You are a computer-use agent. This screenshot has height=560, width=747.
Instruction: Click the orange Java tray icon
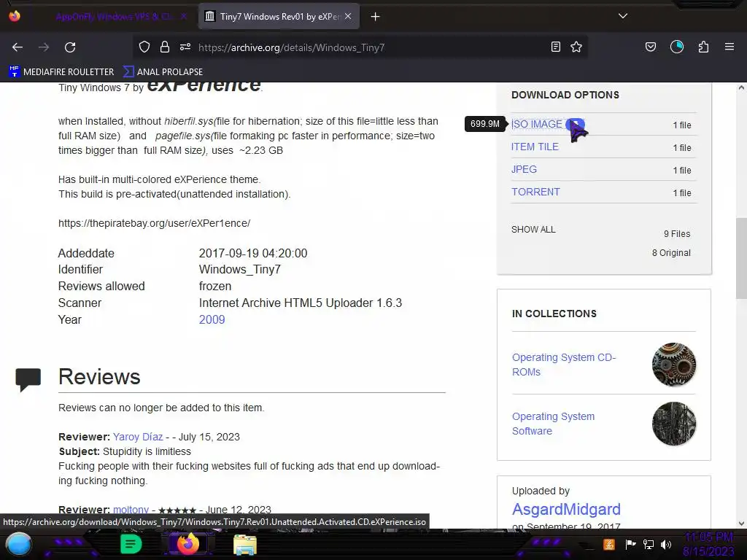click(x=609, y=544)
